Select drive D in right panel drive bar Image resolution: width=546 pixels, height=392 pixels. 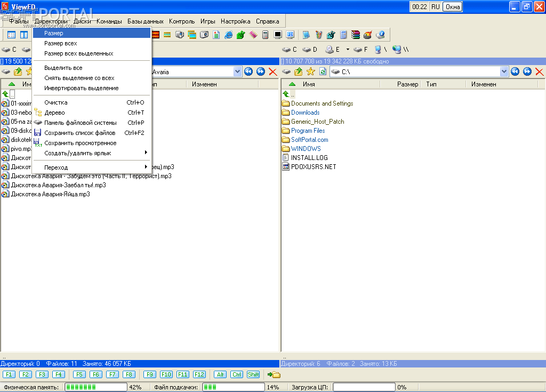coord(310,50)
